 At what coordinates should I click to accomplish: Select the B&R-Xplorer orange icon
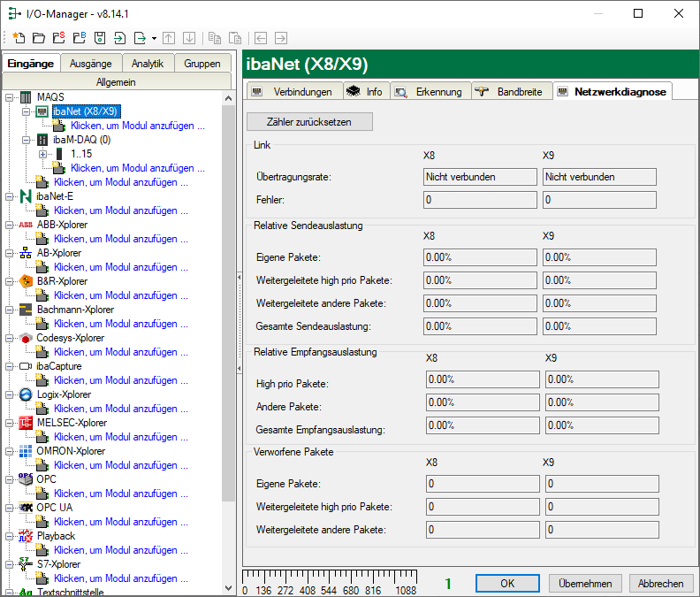(26, 281)
